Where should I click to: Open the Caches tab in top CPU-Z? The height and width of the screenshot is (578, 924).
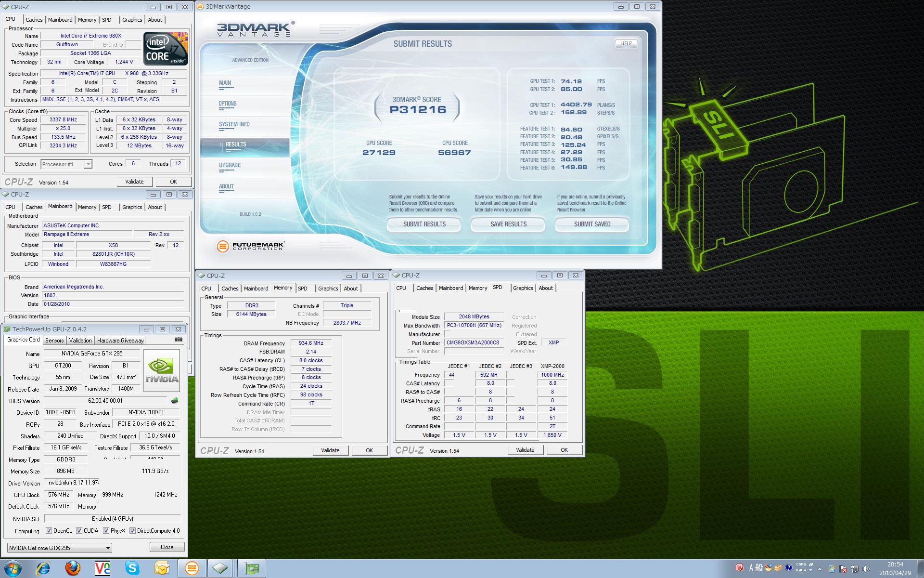point(34,20)
